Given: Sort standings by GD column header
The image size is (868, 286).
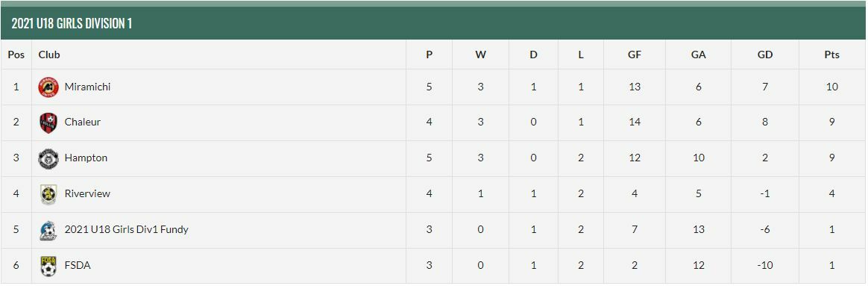Looking at the screenshot, I should 765,55.
